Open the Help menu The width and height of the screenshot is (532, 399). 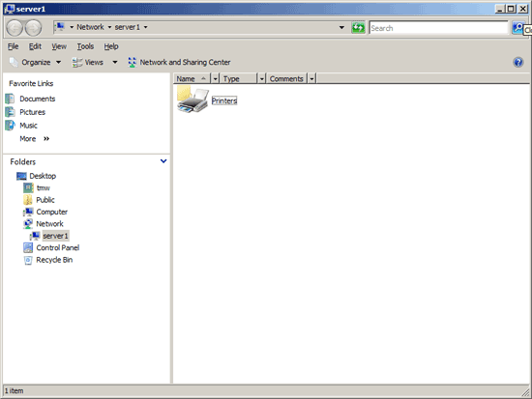coord(111,46)
